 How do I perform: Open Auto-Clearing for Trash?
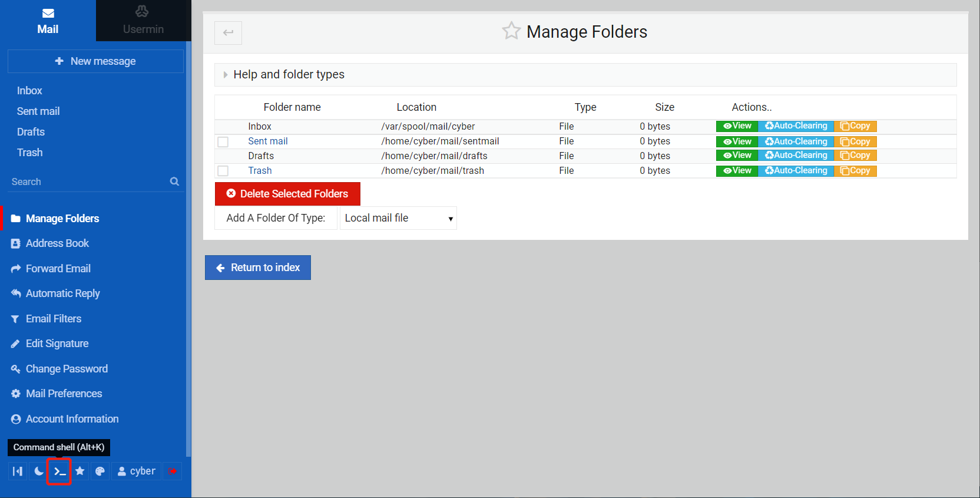click(x=796, y=171)
